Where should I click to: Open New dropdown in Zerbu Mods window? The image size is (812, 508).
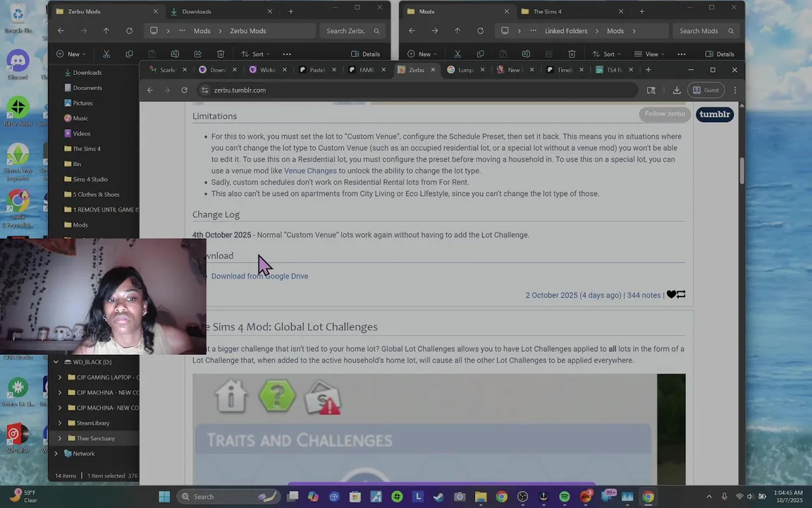[x=71, y=54]
